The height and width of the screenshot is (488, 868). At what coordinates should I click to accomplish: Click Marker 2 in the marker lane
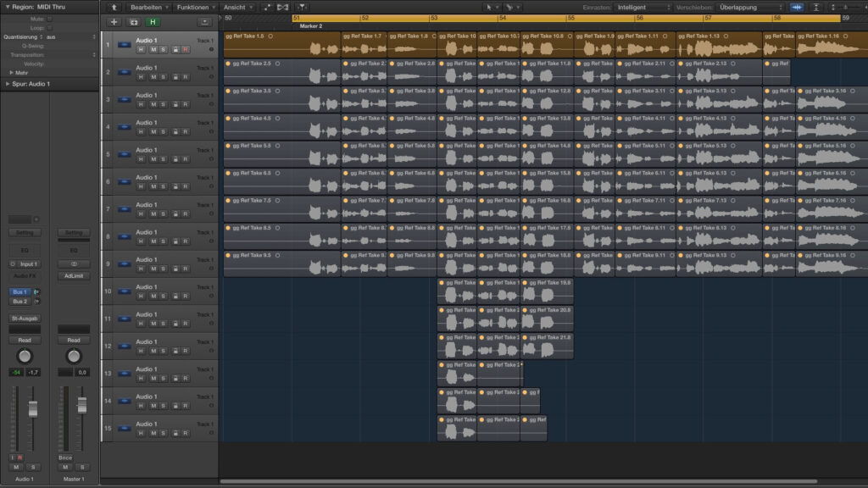pyautogui.click(x=310, y=26)
